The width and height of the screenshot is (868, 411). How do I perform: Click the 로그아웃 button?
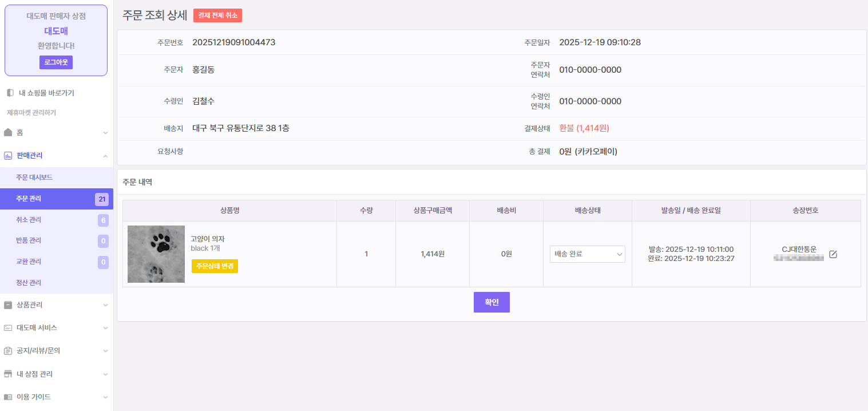tap(56, 62)
